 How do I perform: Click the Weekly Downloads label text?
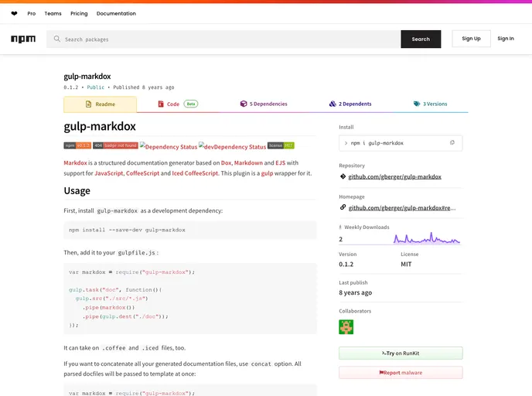click(367, 227)
